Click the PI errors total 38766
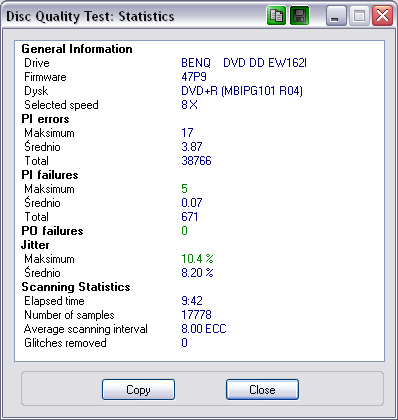The width and height of the screenshot is (398, 420). (196, 161)
